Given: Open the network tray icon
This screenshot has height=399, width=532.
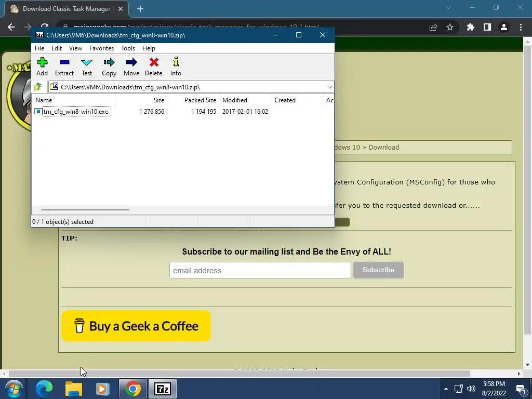Looking at the screenshot, I should point(458,389).
